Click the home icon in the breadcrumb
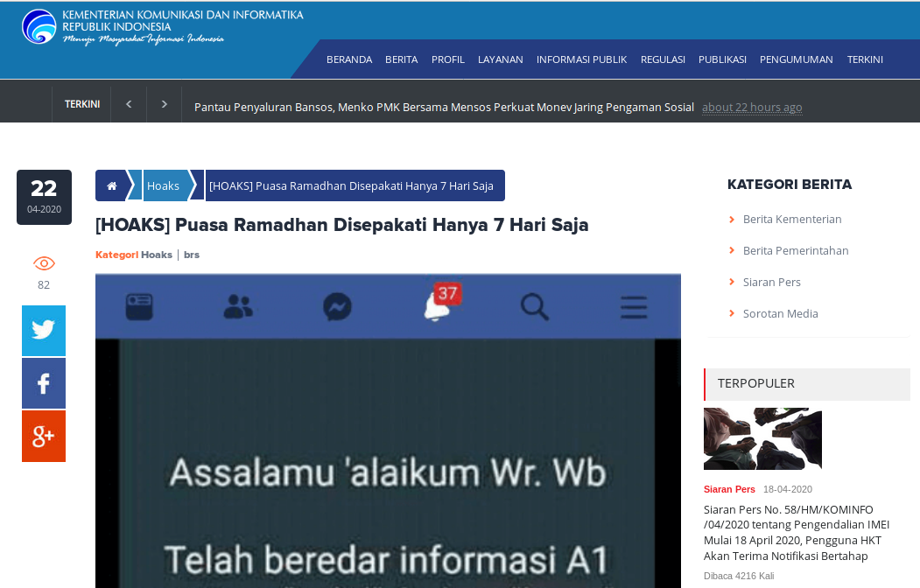The image size is (920, 588). 111,185
